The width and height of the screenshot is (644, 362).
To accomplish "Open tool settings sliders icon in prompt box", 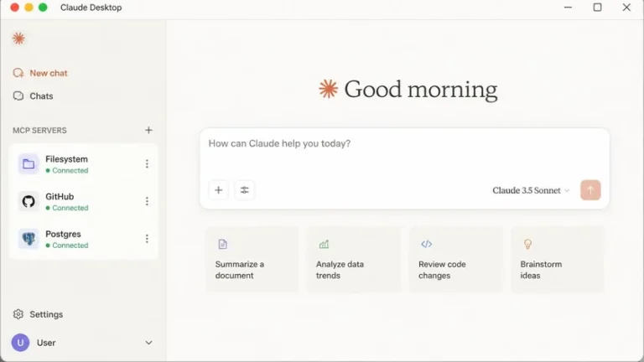I will click(244, 190).
